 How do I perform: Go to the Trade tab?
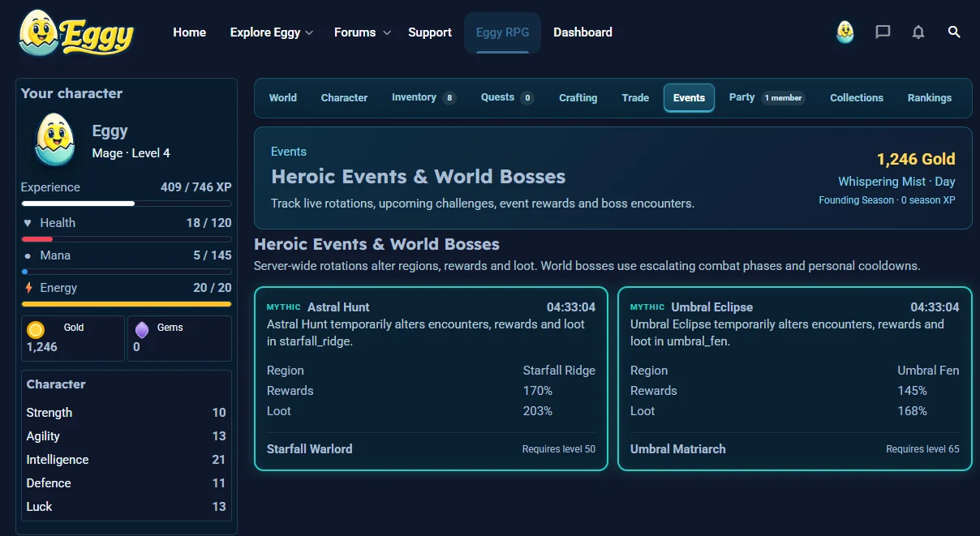tap(635, 98)
